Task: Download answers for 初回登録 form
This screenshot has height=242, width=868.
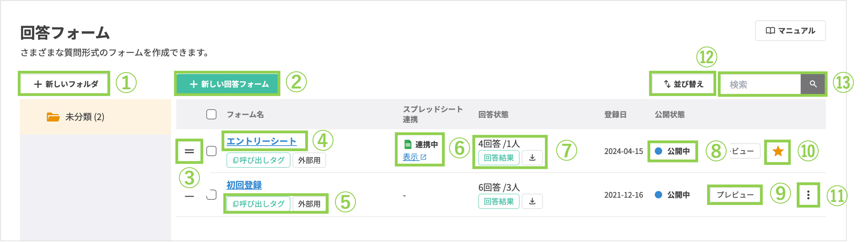Action: 532,201
